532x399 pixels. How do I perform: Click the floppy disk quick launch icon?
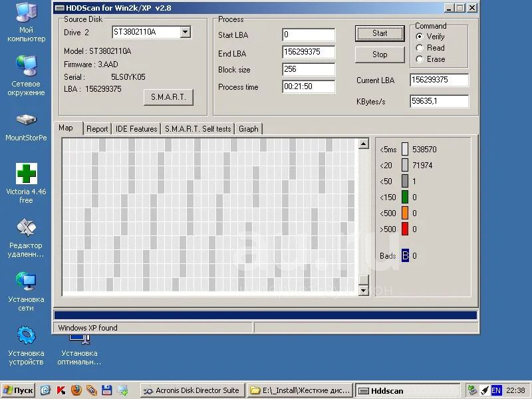point(107,390)
